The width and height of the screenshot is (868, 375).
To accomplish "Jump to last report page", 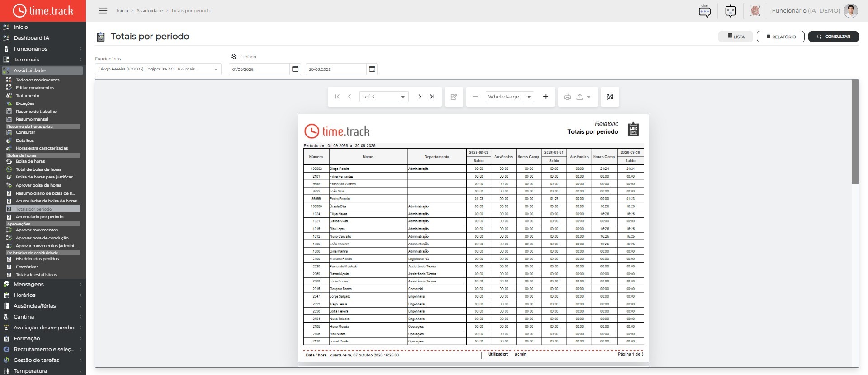I will pos(432,97).
